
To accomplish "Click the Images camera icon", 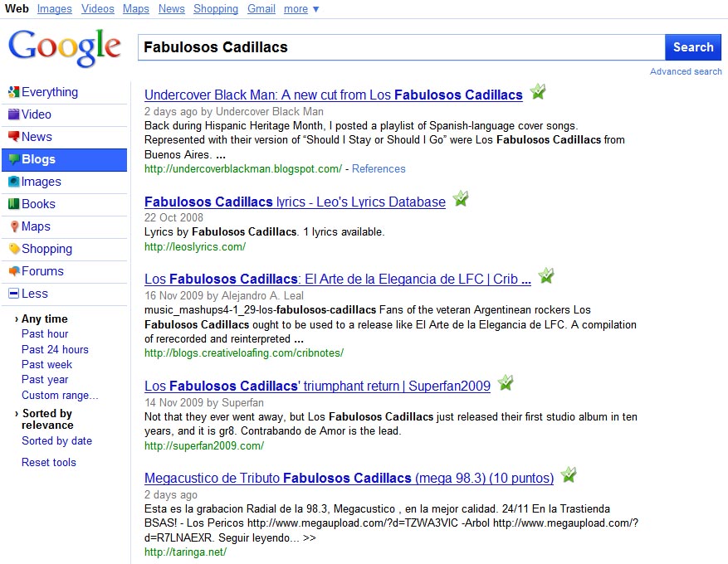I will pos(13,182).
